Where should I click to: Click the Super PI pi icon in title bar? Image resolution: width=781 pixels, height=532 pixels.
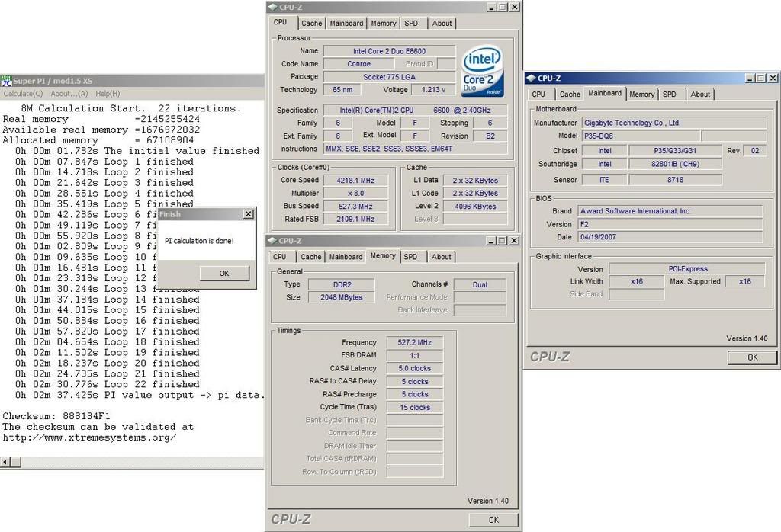click(x=6, y=80)
